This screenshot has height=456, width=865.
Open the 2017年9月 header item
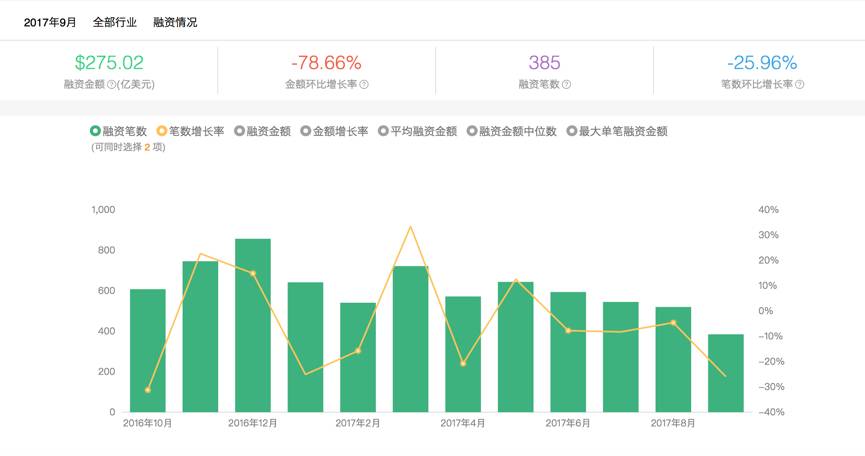[50, 23]
